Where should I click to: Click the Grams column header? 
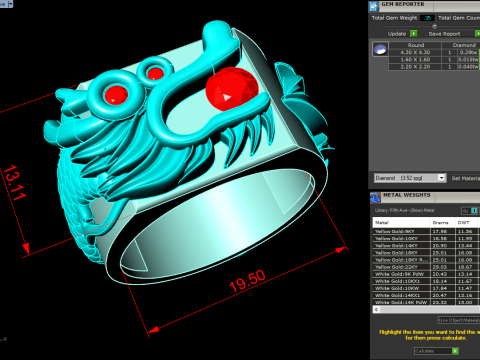pyautogui.click(x=442, y=222)
